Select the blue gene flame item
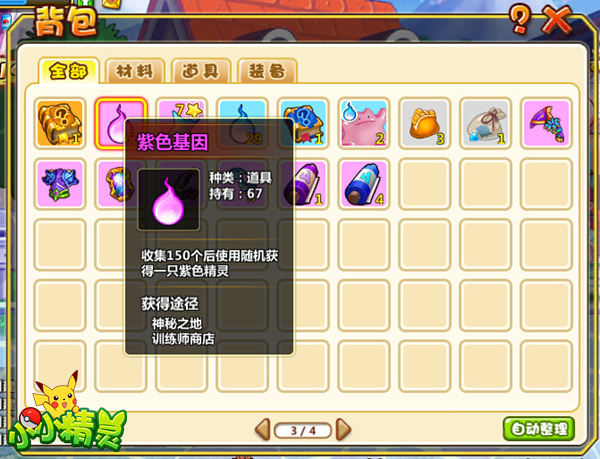 (242, 109)
